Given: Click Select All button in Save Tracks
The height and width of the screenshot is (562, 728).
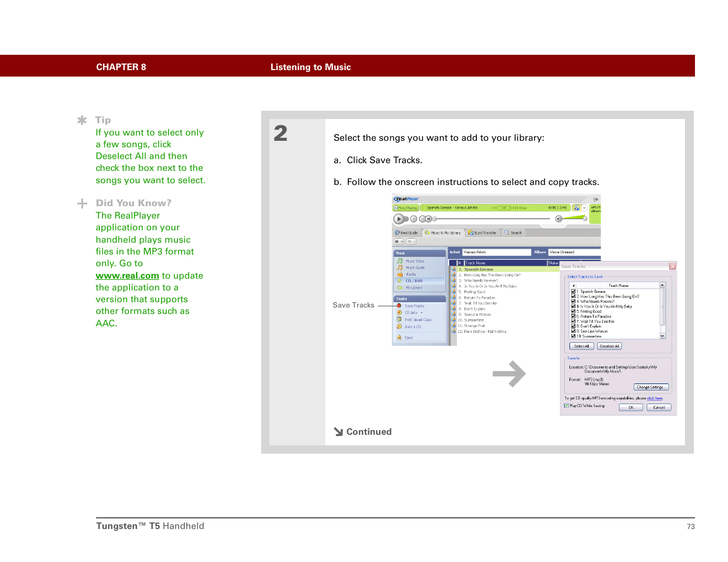Looking at the screenshot, I should (581, 346).
